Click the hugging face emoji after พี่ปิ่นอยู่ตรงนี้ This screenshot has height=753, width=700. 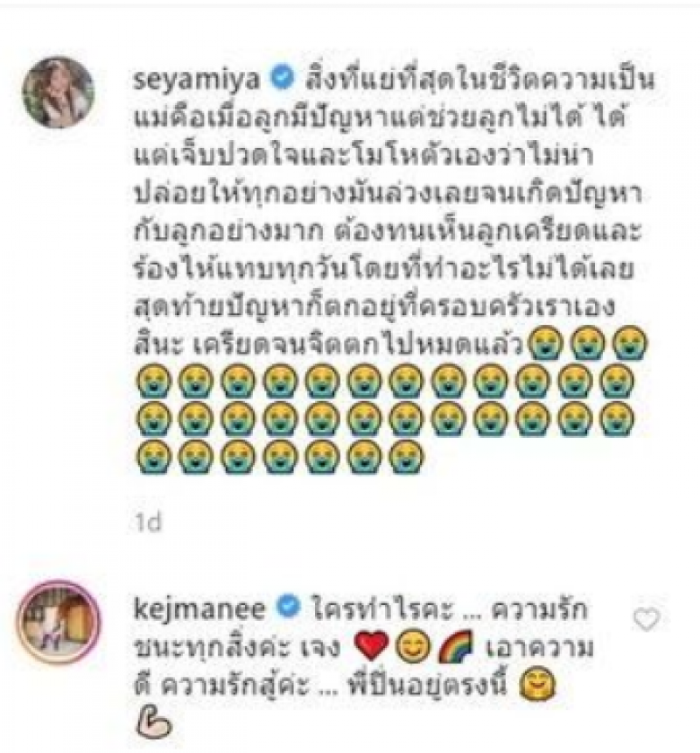(x=538, y=685)
